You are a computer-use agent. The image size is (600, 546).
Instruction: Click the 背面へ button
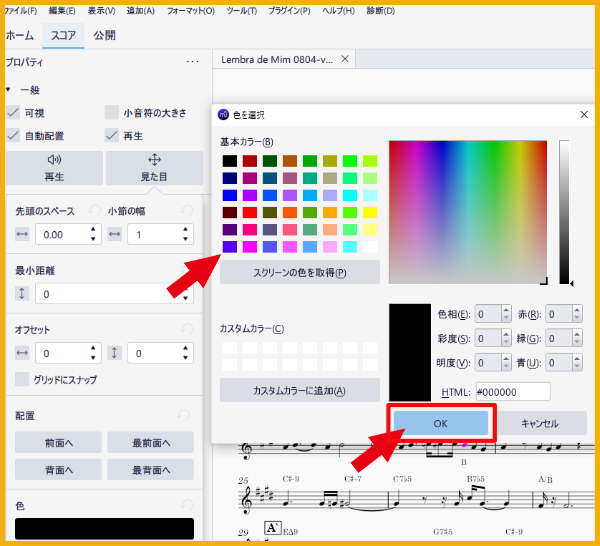(x=58, y=470)
